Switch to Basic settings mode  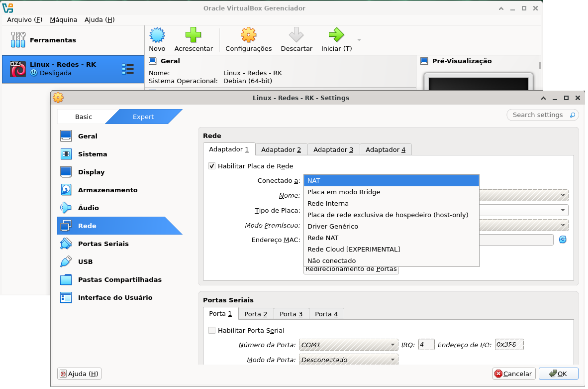(83, 117)
